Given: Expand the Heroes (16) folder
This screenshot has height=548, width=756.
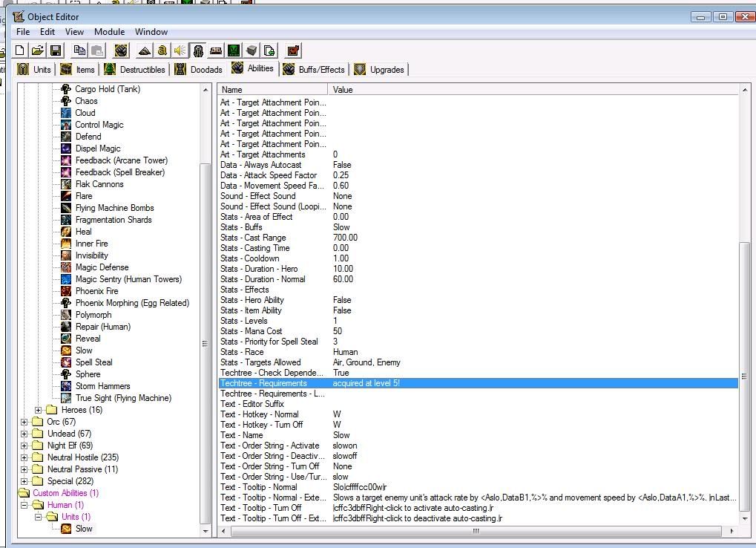Looking at the screenshot, I should (38, 410).
